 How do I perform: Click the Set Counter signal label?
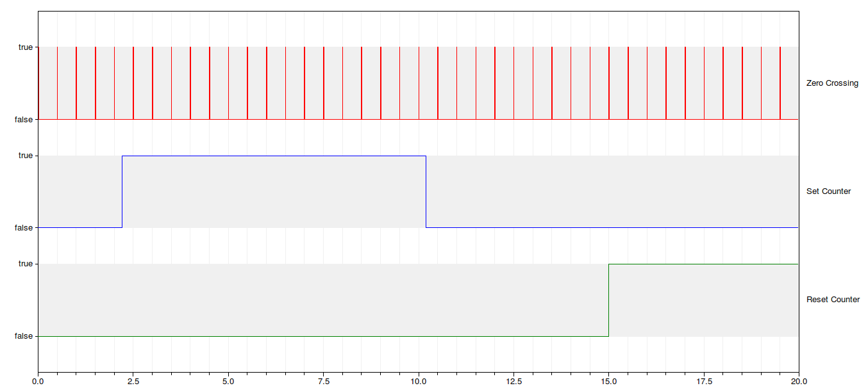(x=828, y=191)
